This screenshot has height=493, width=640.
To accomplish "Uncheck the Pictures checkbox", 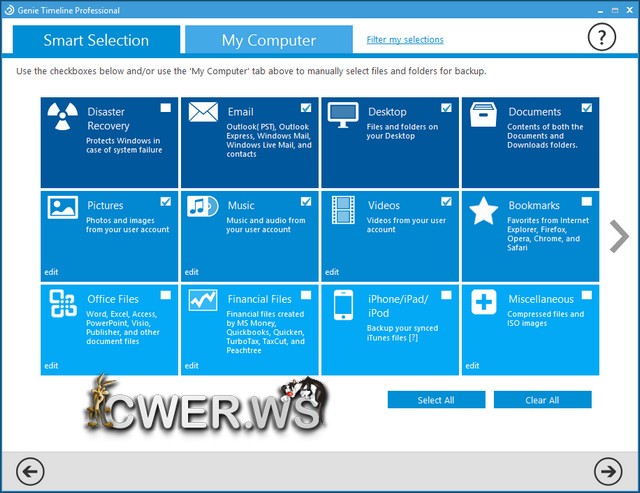I will pyautogui.click(x=166, y=201).
